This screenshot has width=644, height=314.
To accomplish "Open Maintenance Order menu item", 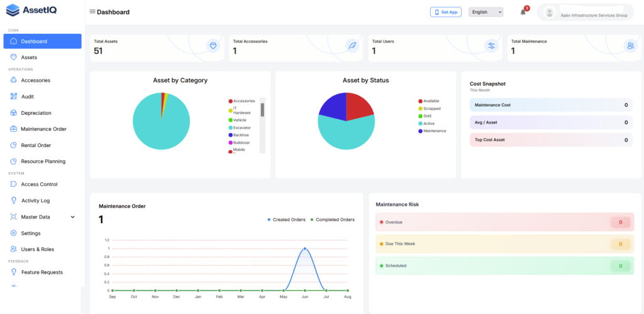I will click(42, 129).
